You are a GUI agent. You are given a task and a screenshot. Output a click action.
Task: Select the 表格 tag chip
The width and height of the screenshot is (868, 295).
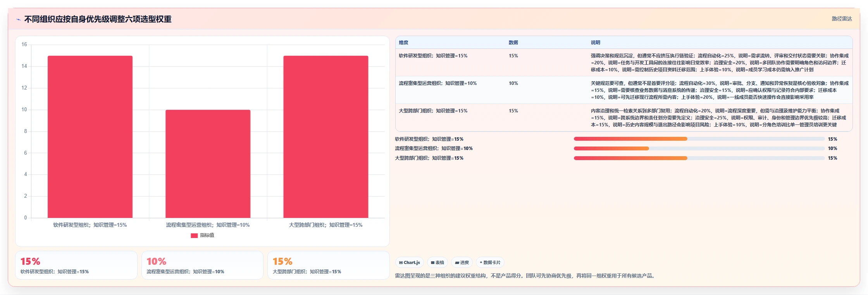437,262
